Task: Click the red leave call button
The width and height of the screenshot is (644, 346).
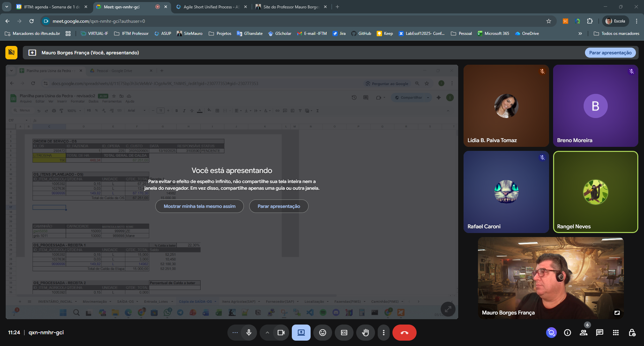Action: [x=404, y=333]
